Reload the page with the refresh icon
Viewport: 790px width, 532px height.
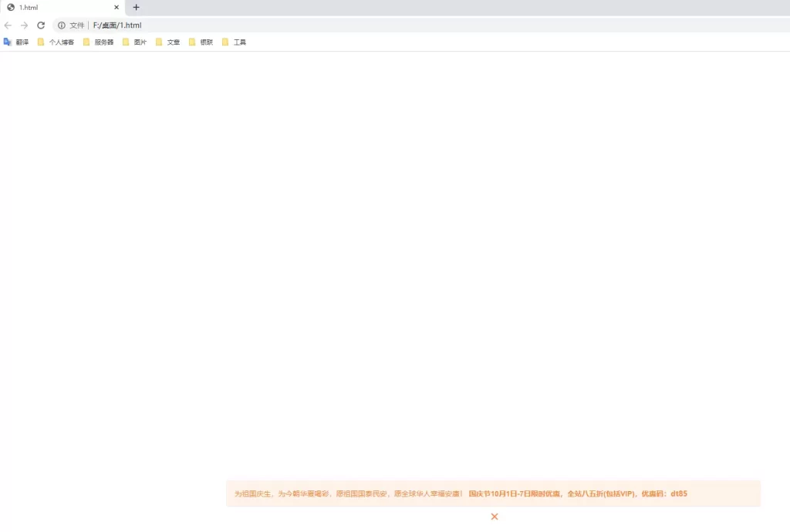coord(41,25)
